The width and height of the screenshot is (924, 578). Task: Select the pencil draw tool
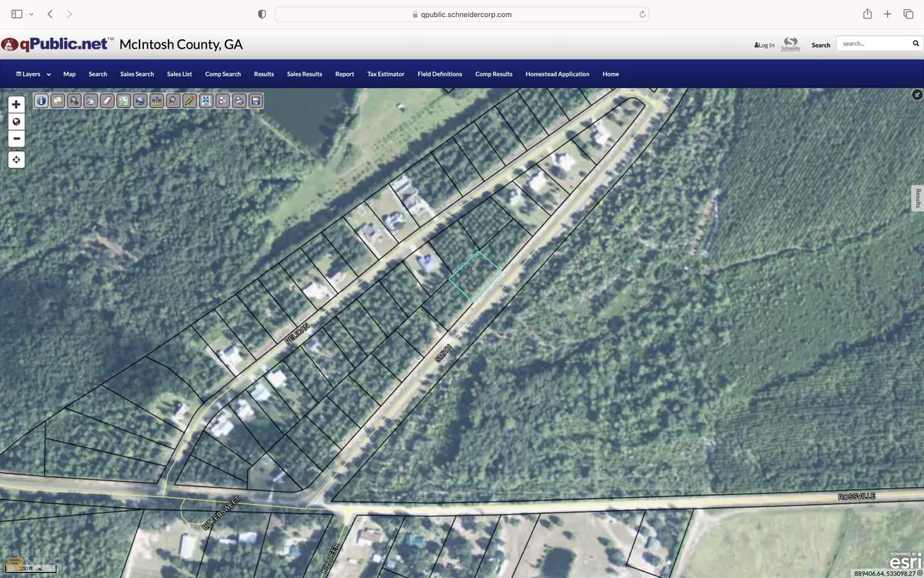[x=189, y=100]
